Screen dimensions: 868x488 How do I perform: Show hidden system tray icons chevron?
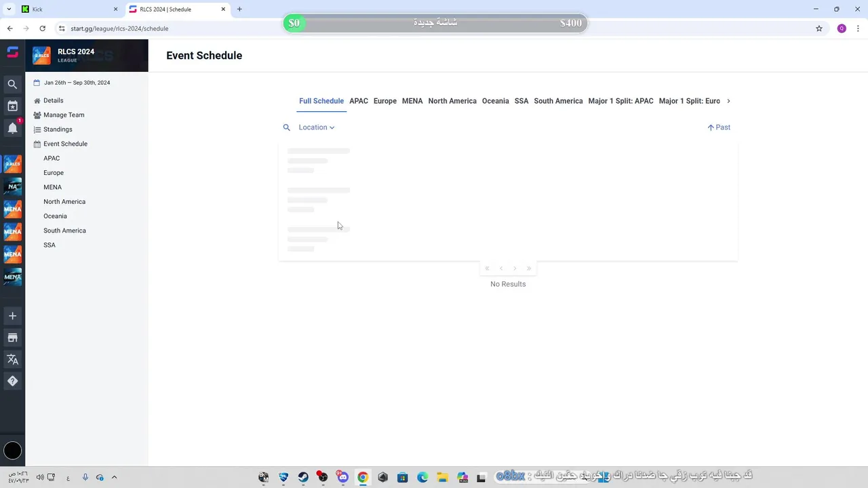click(x=114, y=477)
